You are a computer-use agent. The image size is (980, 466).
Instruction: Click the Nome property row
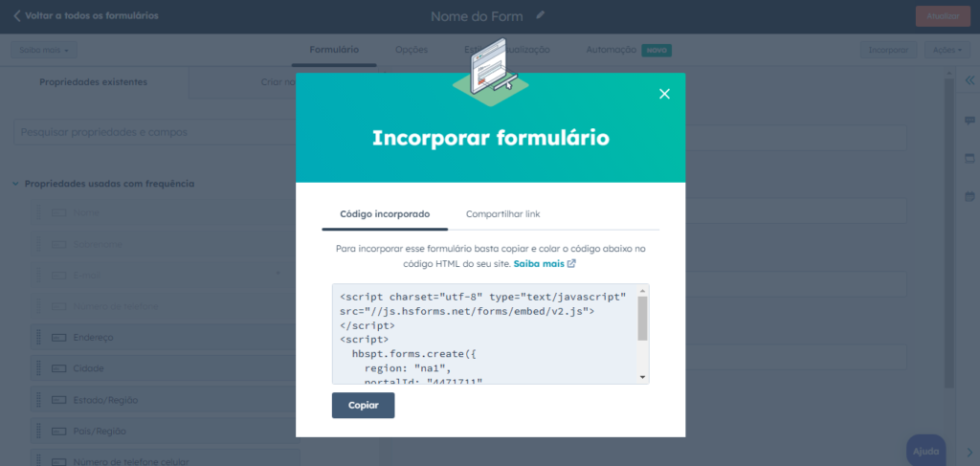(x=165, y=213)
